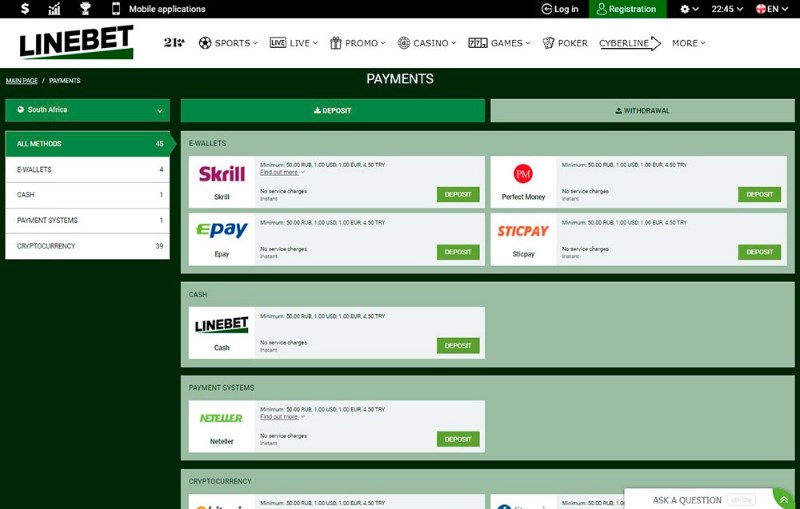Click the Neteller logo

[x=221, y=418]
